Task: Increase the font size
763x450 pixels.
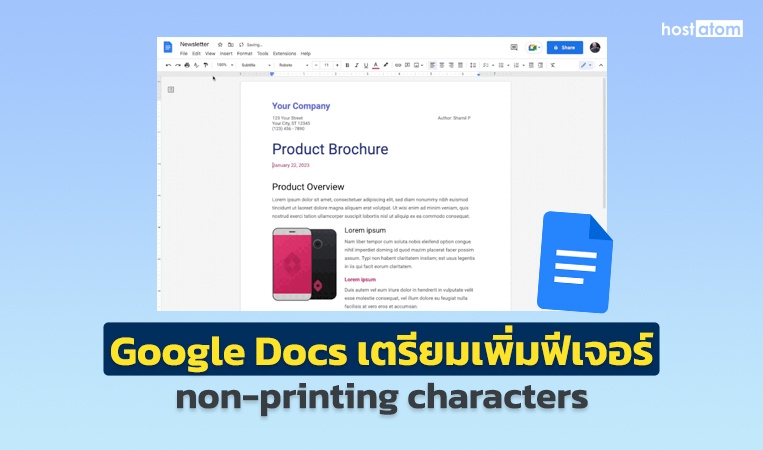Action: tap(337, 65)
